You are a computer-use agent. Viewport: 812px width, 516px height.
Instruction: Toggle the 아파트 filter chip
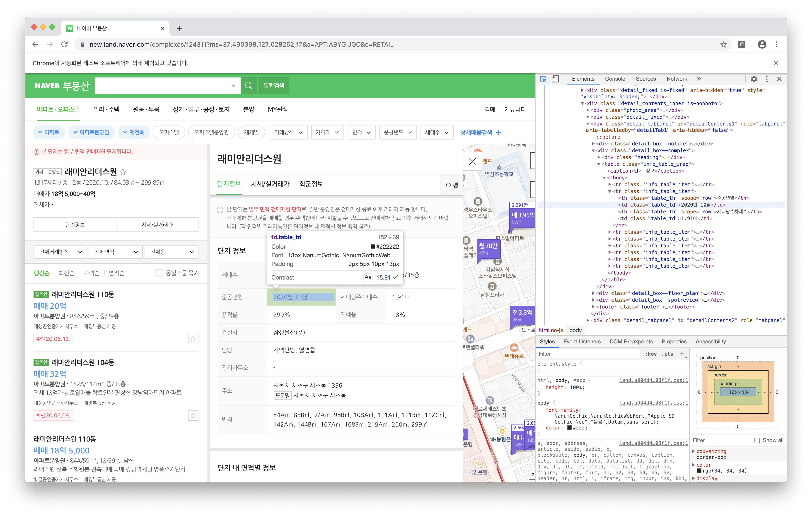[48, 133]
